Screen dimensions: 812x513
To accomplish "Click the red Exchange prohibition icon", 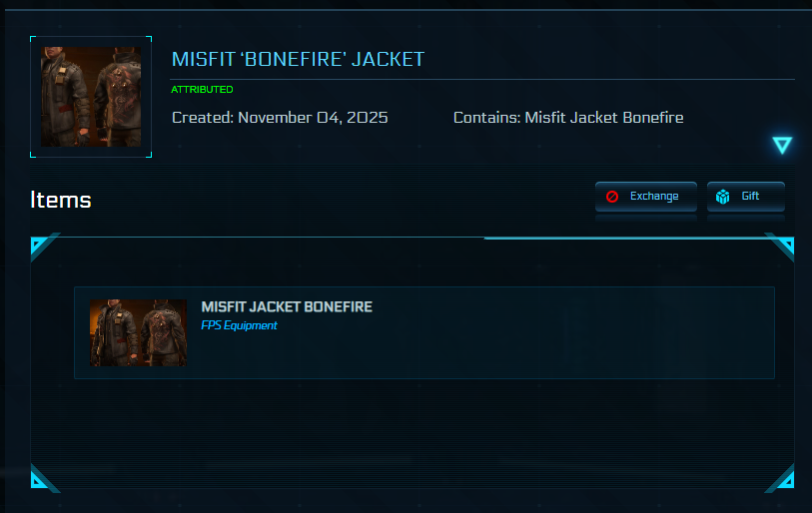I will tap(612, 197).
